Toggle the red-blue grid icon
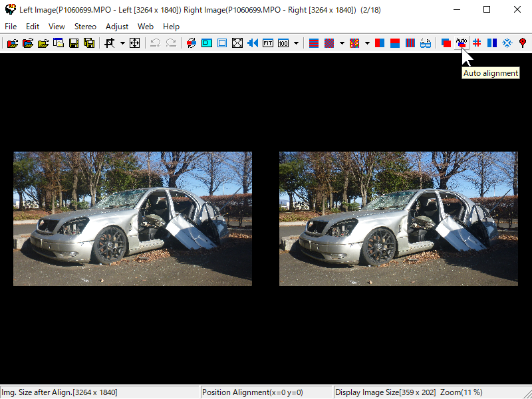Viewport: 532px width, 399px height. tap(477, 43)
